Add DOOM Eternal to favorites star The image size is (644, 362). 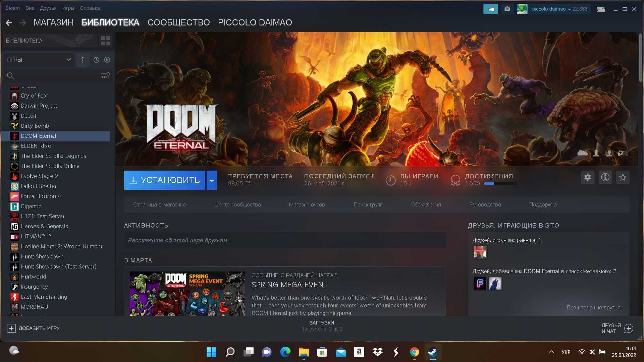coord(623,177)
